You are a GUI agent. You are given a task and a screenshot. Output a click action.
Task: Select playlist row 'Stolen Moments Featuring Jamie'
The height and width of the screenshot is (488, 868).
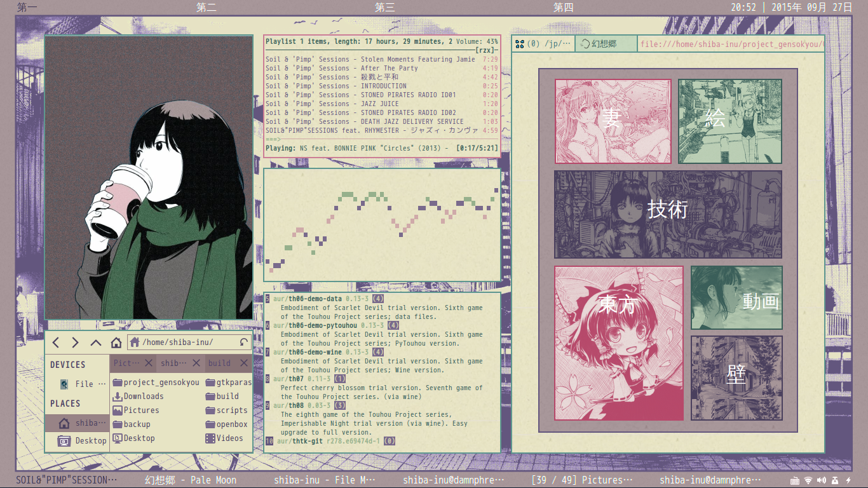coord(381,59)
